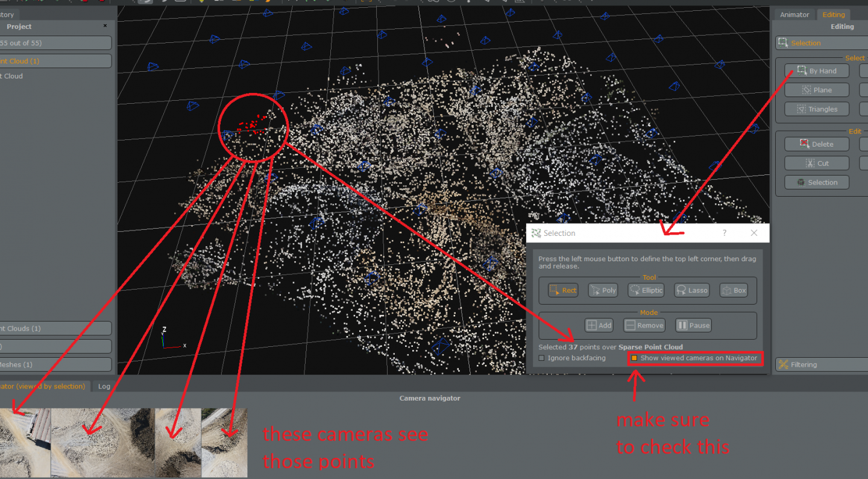Expand the Meshes (1) section
Viewport: 868px width, 479px height.
tap(55, 364)
